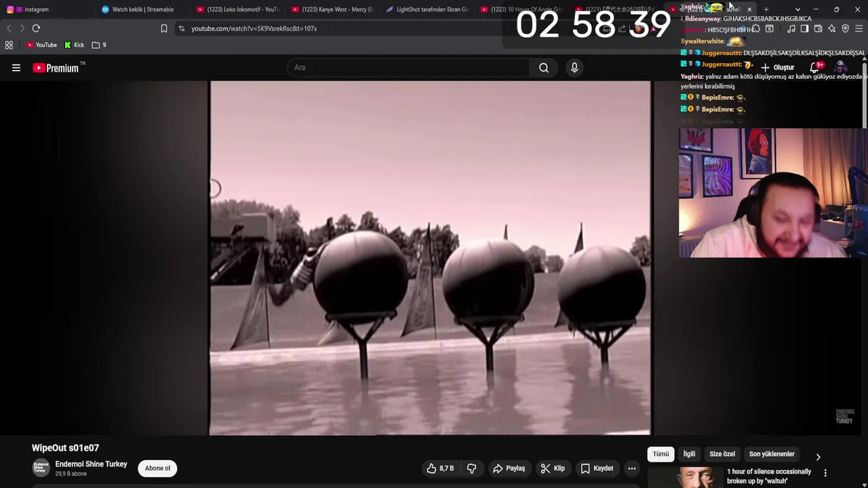This screenshot has height=488, width=868.
Task: Open the bookmark folder named 9
Action: 99,45
